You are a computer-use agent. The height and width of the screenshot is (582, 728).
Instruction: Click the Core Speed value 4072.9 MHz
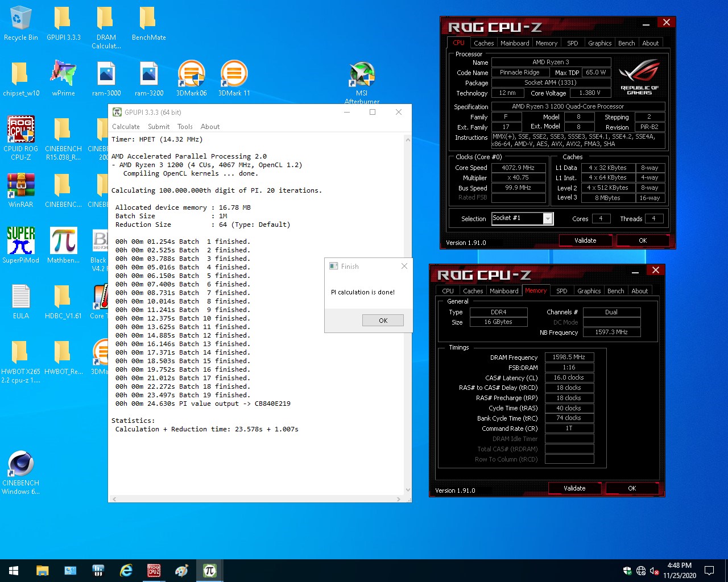tap(518, 168)
